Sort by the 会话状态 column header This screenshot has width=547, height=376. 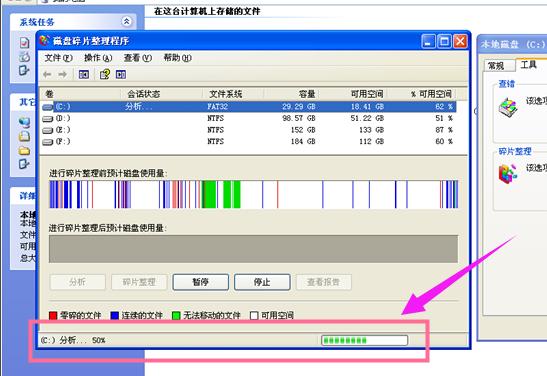(x=161, y=94)
